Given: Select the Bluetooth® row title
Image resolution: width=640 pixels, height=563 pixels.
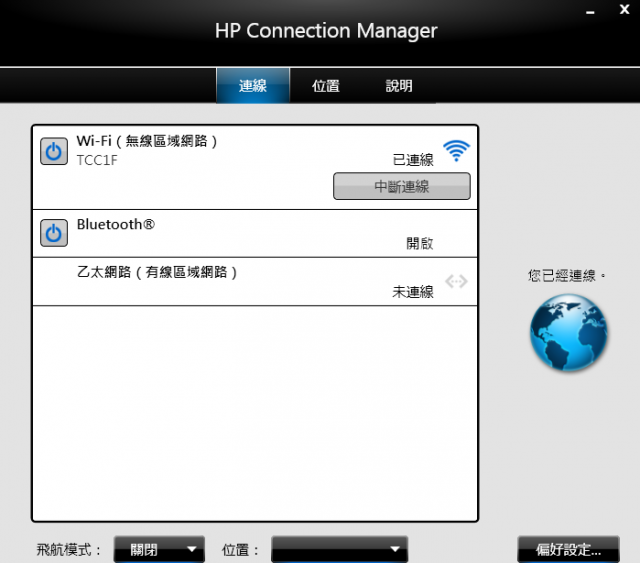Looking at the screenshot, I should tap(116, 224).
